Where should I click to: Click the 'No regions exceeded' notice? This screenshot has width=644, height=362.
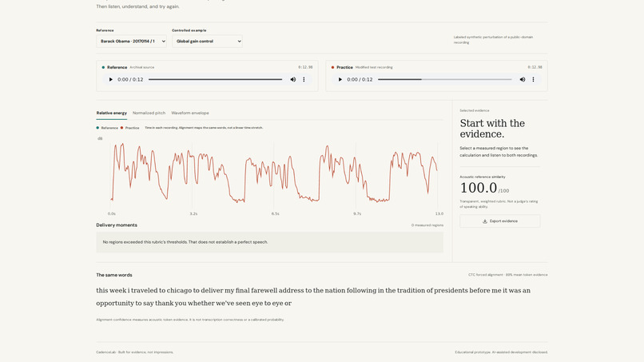pyautogui.click(x=269, y=242)
